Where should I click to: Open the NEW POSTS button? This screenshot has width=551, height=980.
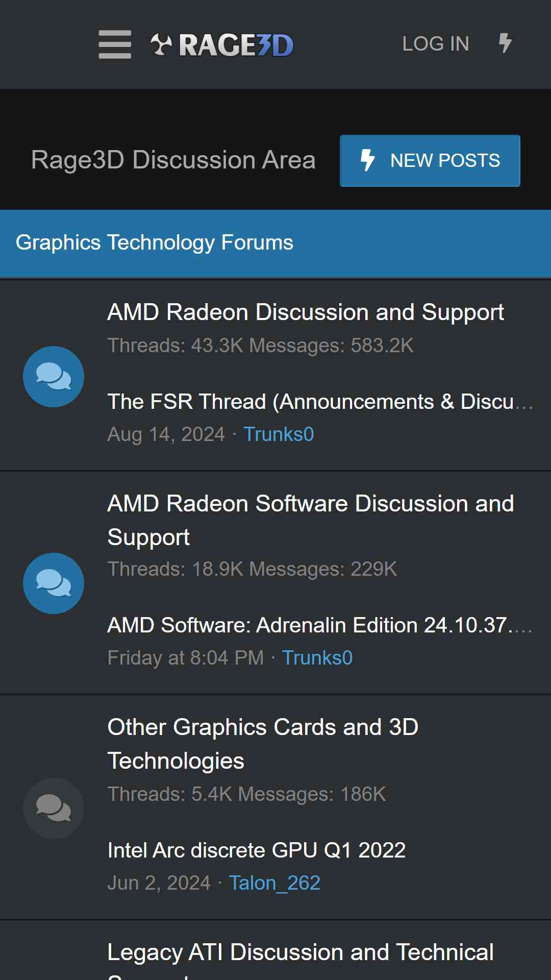click(x=430, y=161)
